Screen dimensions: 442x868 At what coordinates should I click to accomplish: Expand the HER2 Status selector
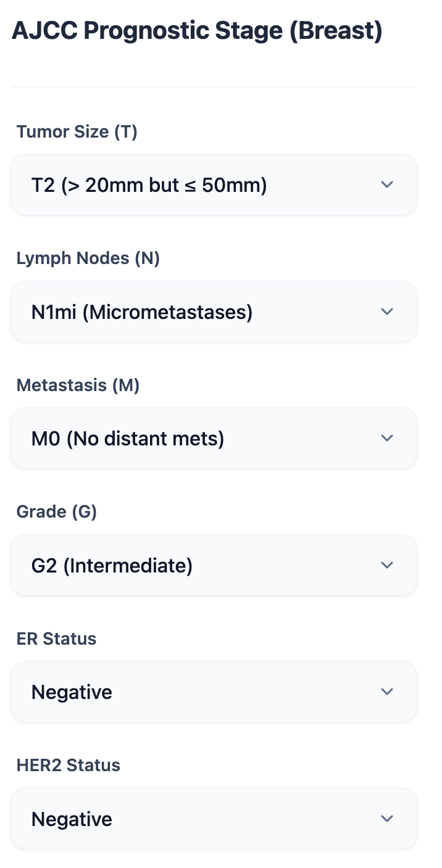coord(213,819)
